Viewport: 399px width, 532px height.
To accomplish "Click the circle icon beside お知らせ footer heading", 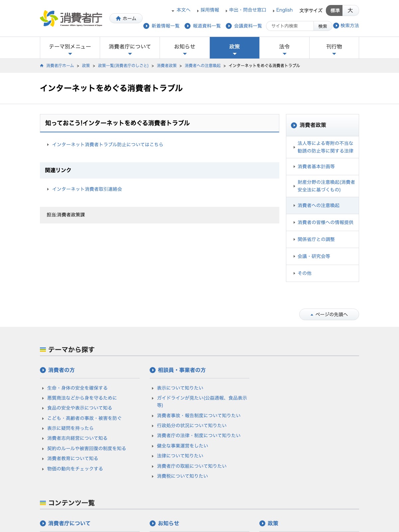I will point(153,523).
